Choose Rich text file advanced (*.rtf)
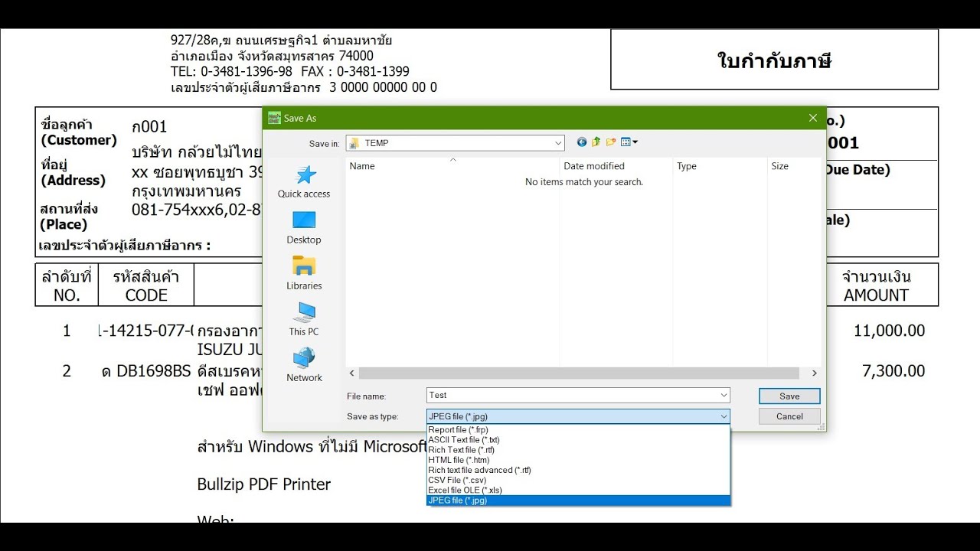Image resolution: width=980 pixels, height=551 pixels. pos(578,470)
